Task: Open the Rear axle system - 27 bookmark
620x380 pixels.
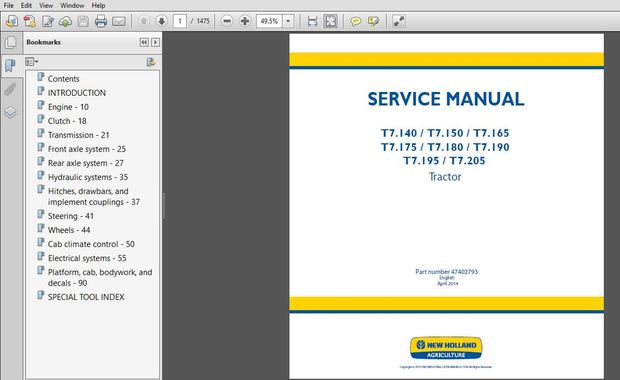Action: click(85, 163)
